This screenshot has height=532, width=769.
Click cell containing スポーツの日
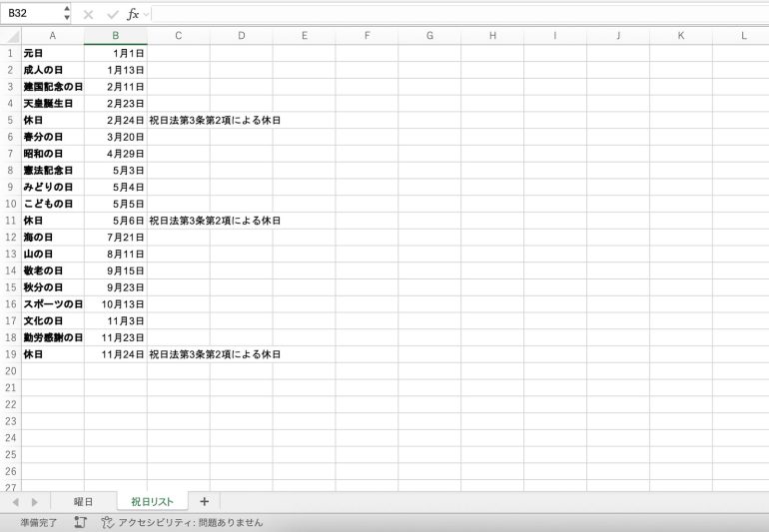pyautogui.click(x=53, y=304)
